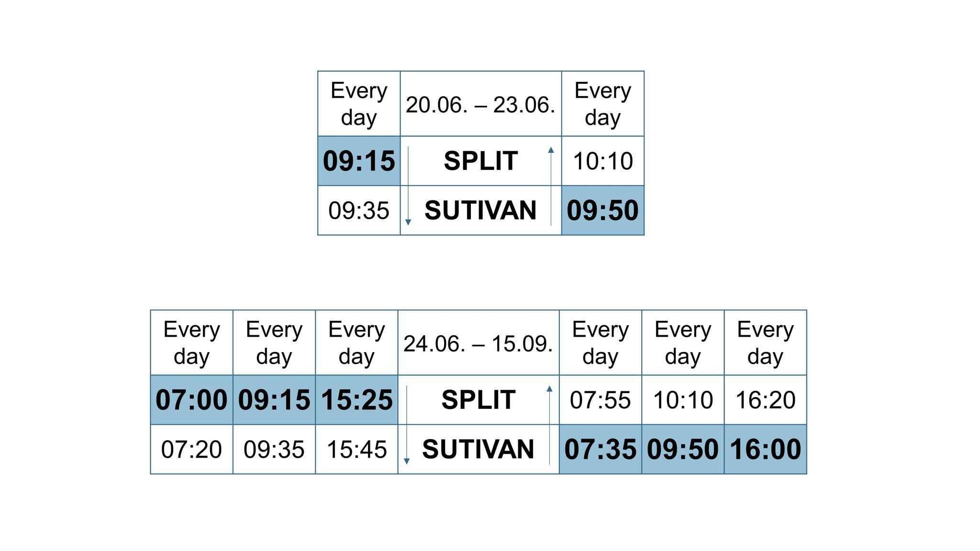
Task: Select the 09:50 Sutivan departure in top table
Action: click(602, 210)
